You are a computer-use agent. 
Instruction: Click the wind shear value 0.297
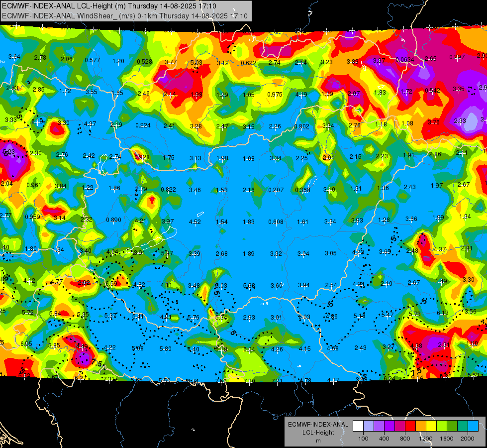click(457, 57)
